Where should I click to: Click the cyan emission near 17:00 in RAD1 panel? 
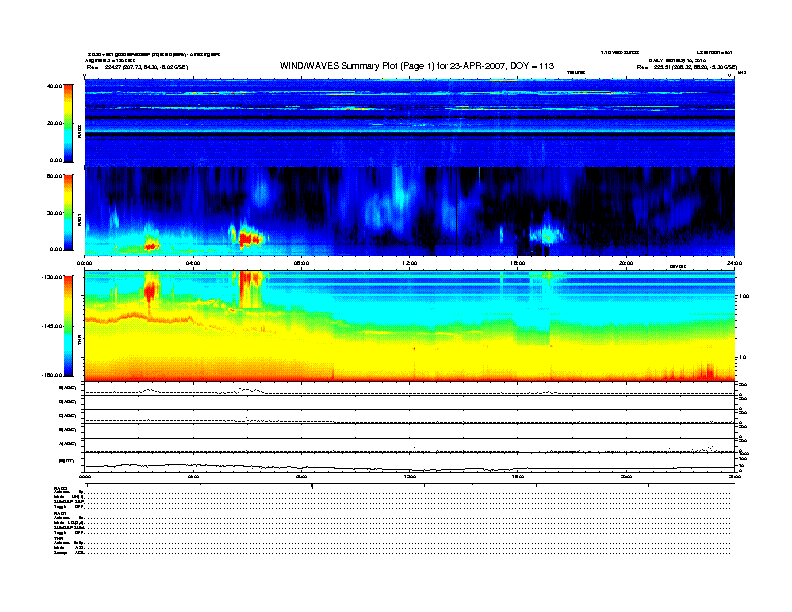click(x=547, y=234)
